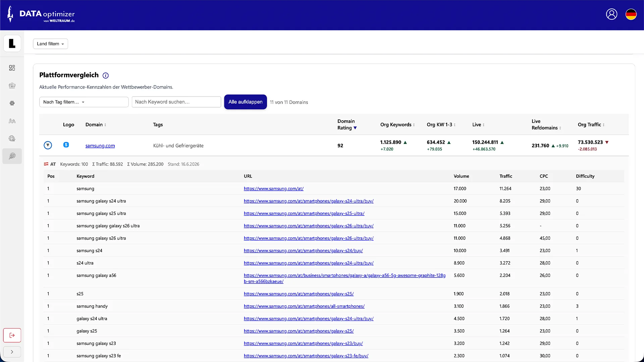Viewport: 644px width, 362px height.
Task: Click the red Org Traffic down arrow
Action: coord(607,142)
